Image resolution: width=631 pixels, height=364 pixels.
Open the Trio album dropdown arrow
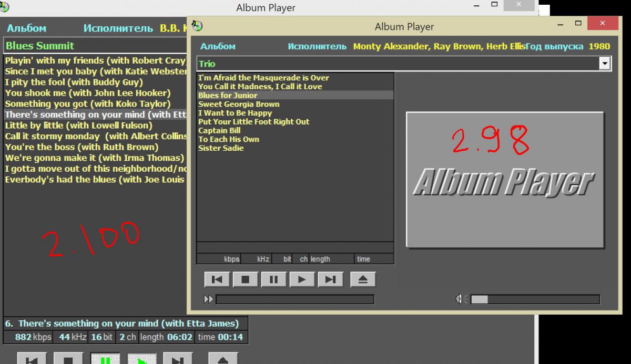(x=605, y=64)
